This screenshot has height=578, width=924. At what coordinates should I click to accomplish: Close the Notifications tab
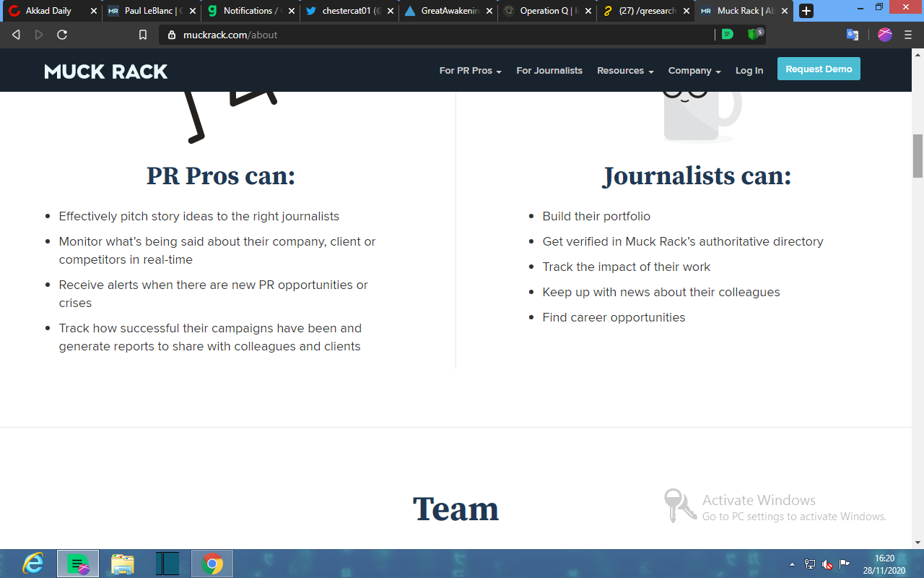coord(292,11)
